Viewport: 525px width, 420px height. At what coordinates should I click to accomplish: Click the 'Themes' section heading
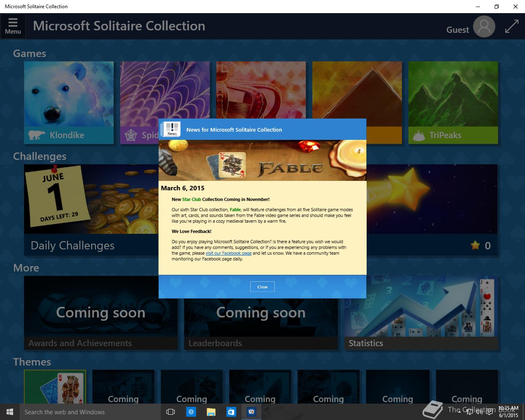tap(32, 362)
